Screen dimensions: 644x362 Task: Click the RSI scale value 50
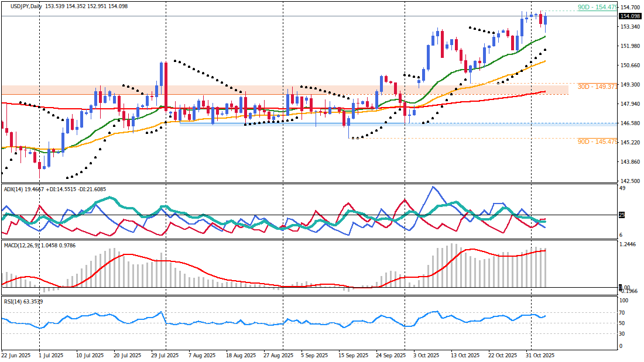click(x=622, y=323)
